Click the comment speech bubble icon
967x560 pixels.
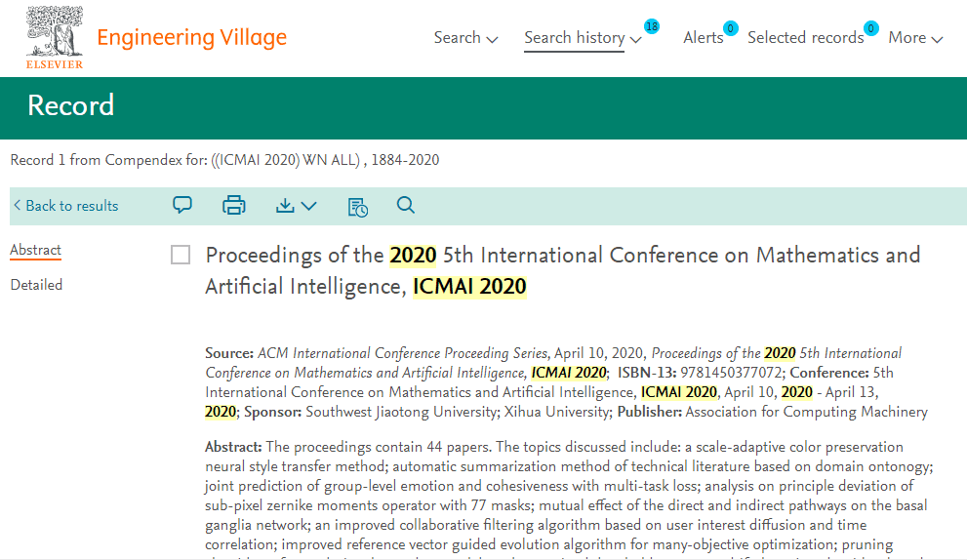pyautogui.click(x=182, y=205)
